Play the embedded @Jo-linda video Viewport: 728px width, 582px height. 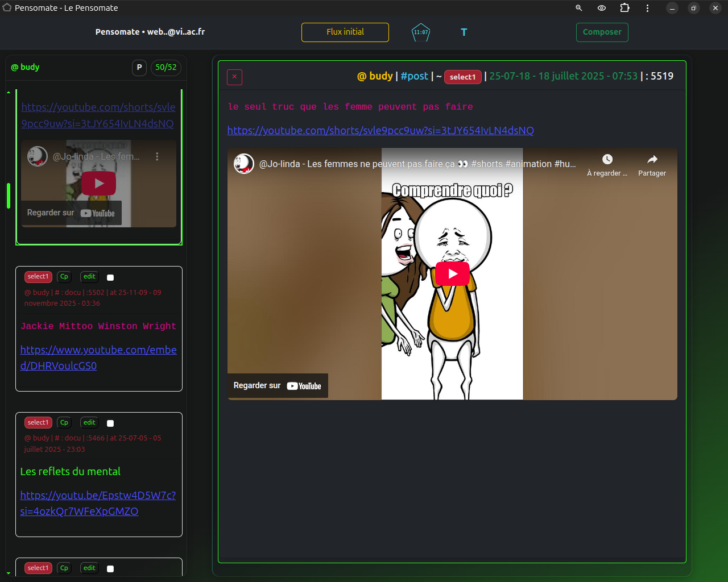(x=452, y=273)
